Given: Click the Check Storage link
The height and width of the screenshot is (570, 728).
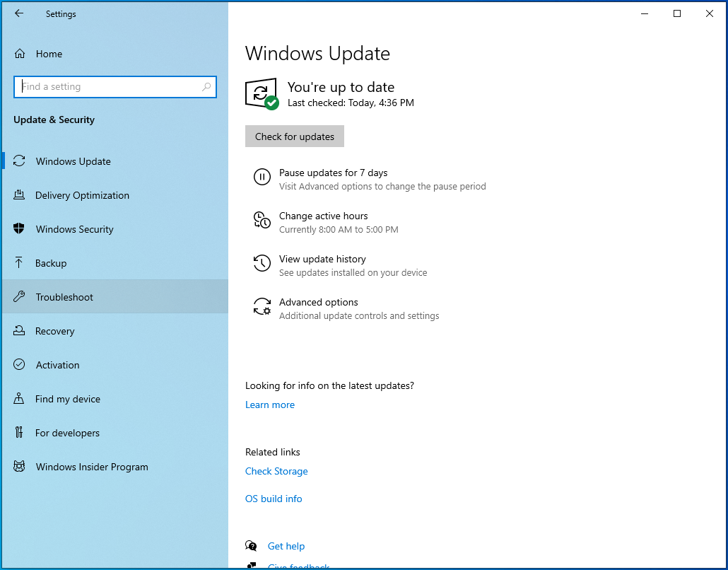Looking at the screenshot, I should coord(276,471).
